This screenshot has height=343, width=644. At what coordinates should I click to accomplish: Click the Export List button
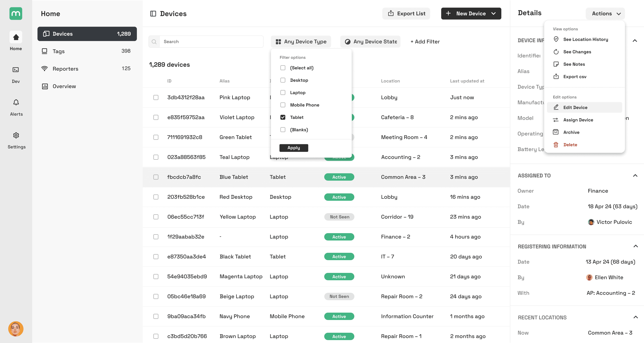(406, 13)
